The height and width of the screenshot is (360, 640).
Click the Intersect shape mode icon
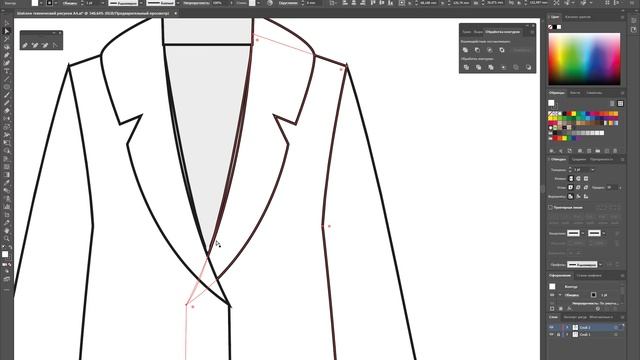click(x=490, y=50)
